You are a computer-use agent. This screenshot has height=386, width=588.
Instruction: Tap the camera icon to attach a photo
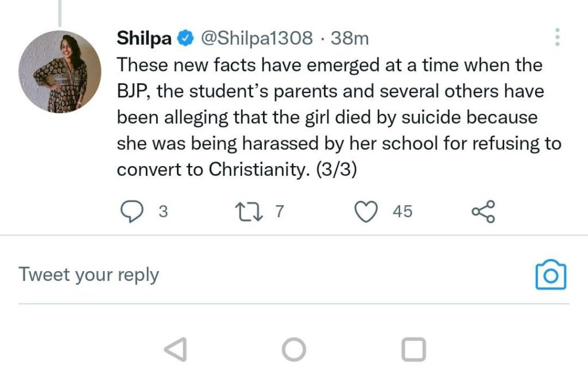550,275
